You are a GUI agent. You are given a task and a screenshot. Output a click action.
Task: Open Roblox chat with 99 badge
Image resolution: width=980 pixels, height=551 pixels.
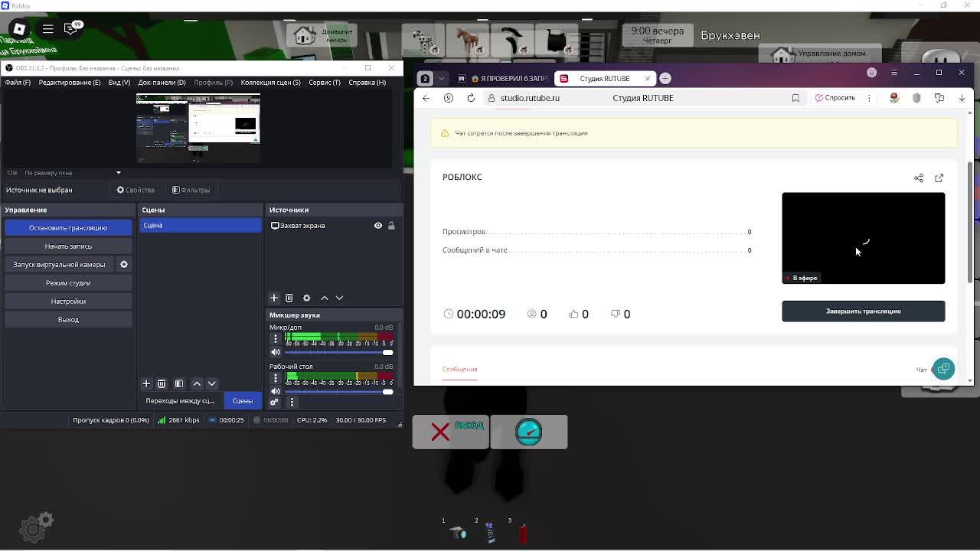click(72, 29)
